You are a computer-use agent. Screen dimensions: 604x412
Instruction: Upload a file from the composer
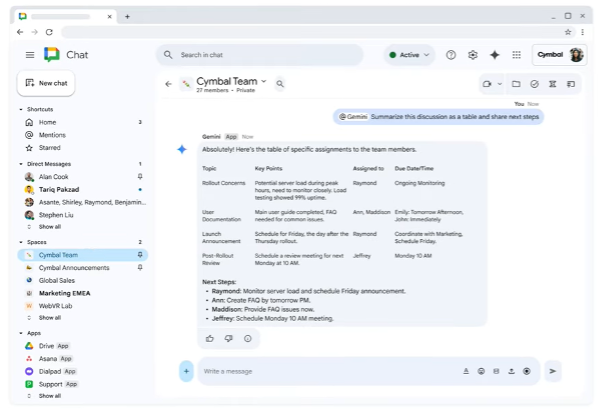511,371
